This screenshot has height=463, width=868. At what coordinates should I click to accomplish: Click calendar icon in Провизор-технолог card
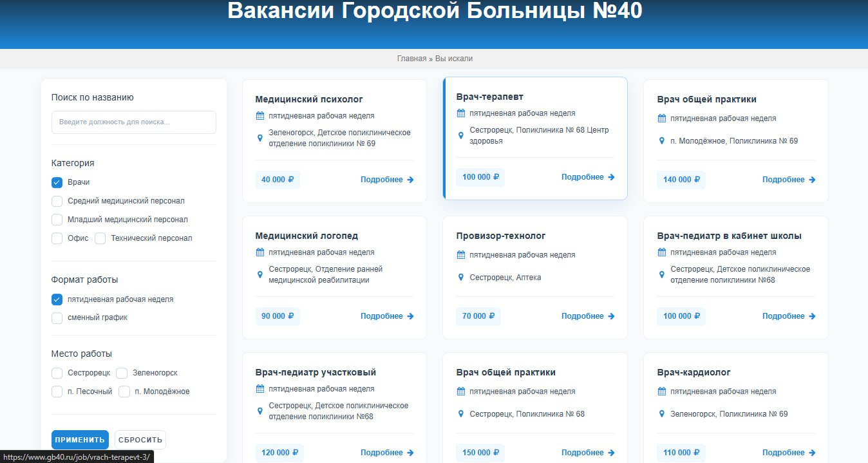pyautogui.click(x=461, y=255)
